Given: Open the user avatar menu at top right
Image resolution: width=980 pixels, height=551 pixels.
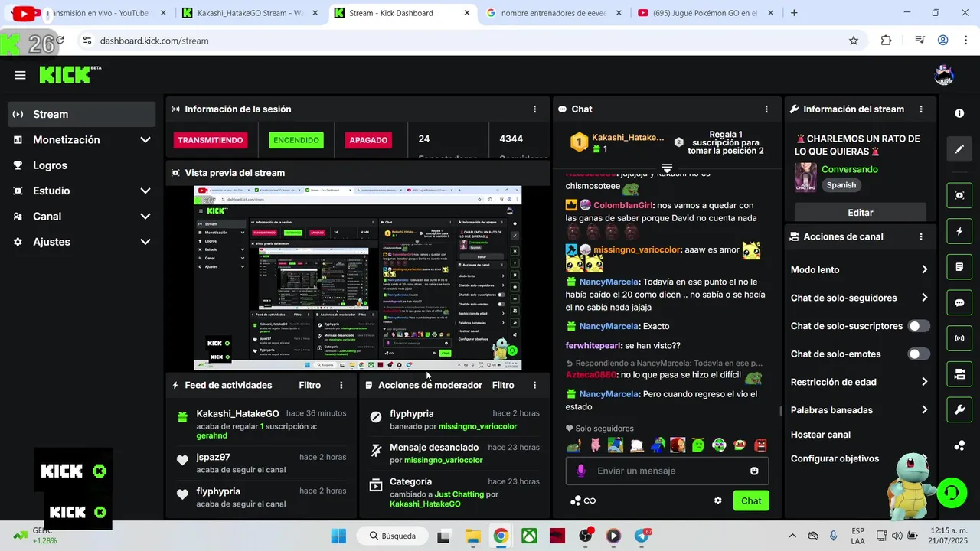Looking at the screenshot, I should [944, 75].
